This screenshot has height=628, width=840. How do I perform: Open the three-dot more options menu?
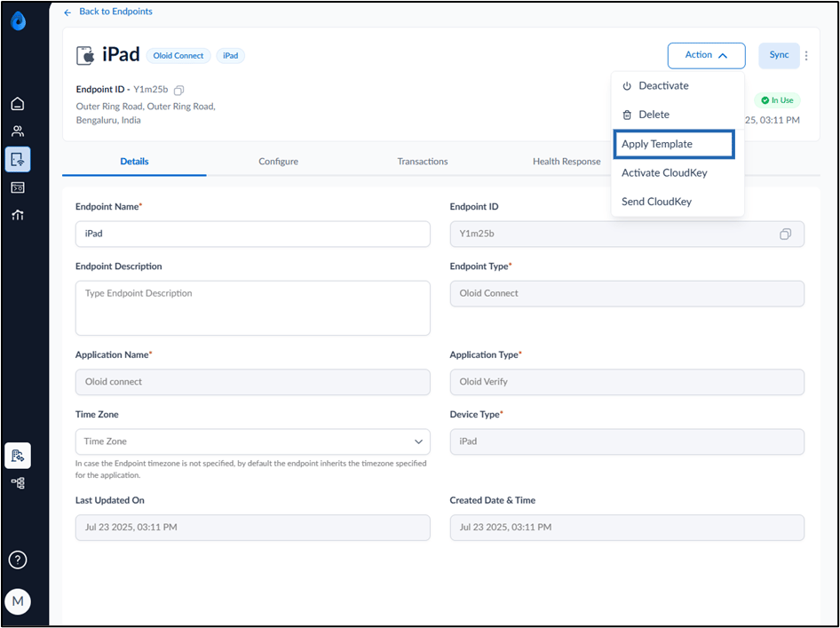pyautogui.click(x=806, y=55)
